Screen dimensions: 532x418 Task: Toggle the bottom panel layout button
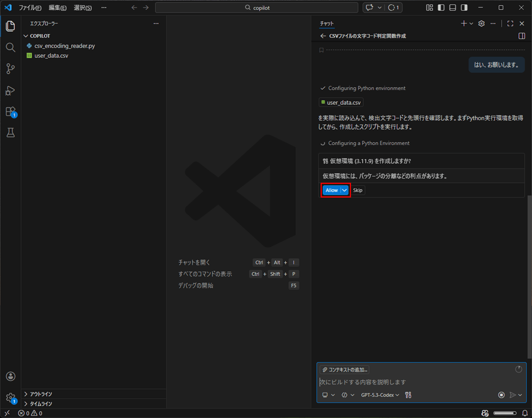click(452, 8)
